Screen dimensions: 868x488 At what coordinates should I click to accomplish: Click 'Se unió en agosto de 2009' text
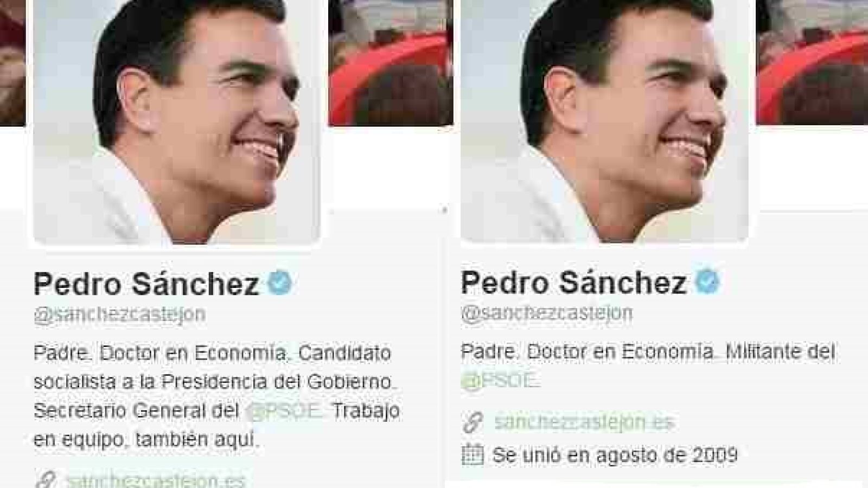point(615,455)
